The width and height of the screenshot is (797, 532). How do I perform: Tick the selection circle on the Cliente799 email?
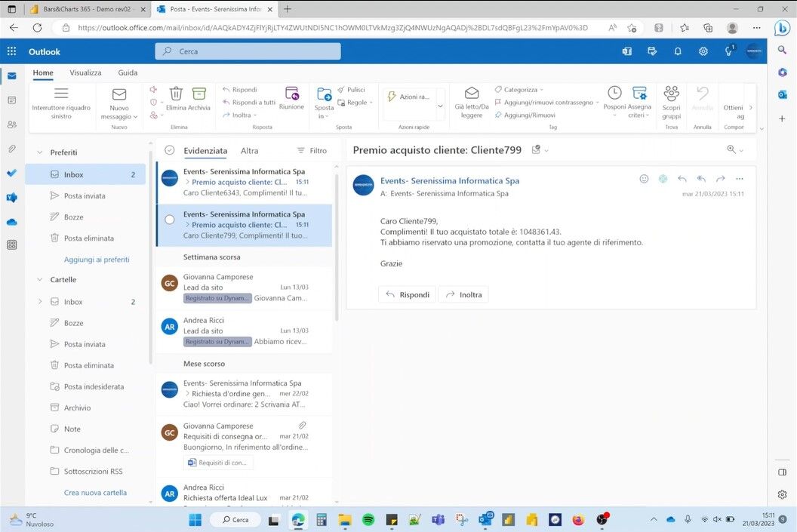coord(170,220)
